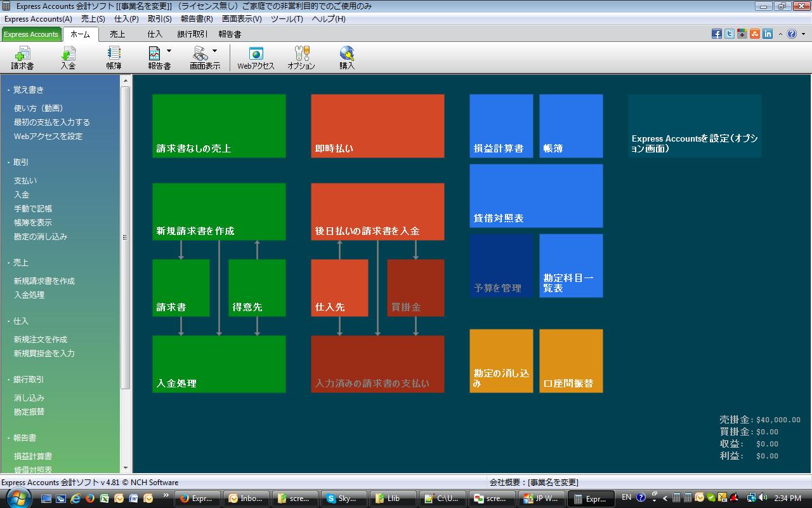812x508 pixels.
Task: Switch to the 銀行取引 tab
Action: point(192,34)
